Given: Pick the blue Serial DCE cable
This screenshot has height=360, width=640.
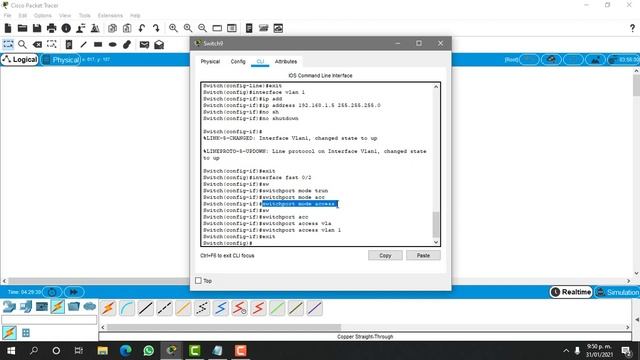Looking at the screenshot, I should coord(221,308).
